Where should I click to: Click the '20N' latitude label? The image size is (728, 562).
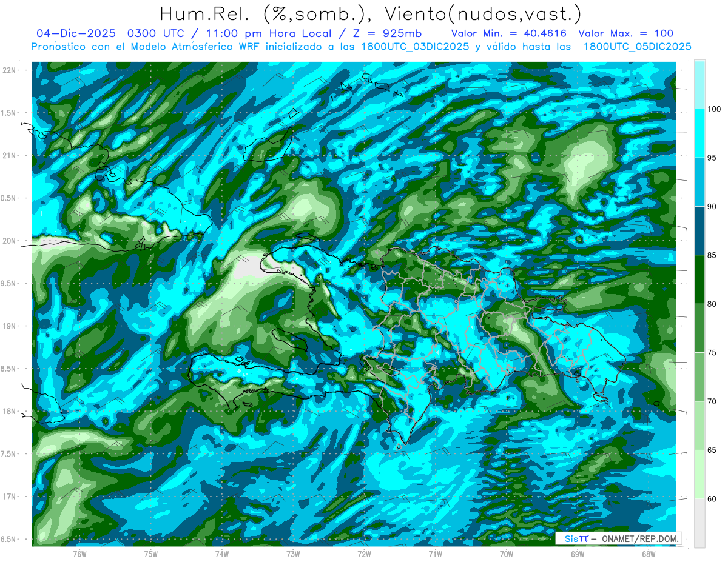[x=10, y=241]
